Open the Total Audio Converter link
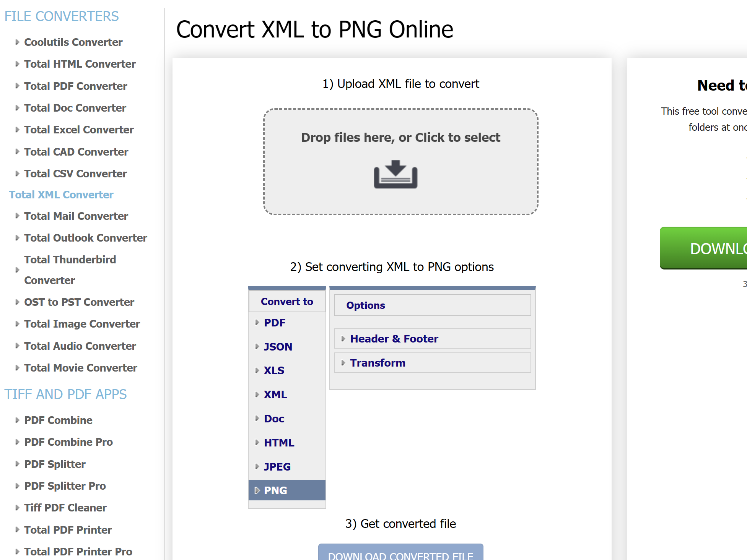Image resolution: width=747 pixels, height=560 pixels. [80, 346]
